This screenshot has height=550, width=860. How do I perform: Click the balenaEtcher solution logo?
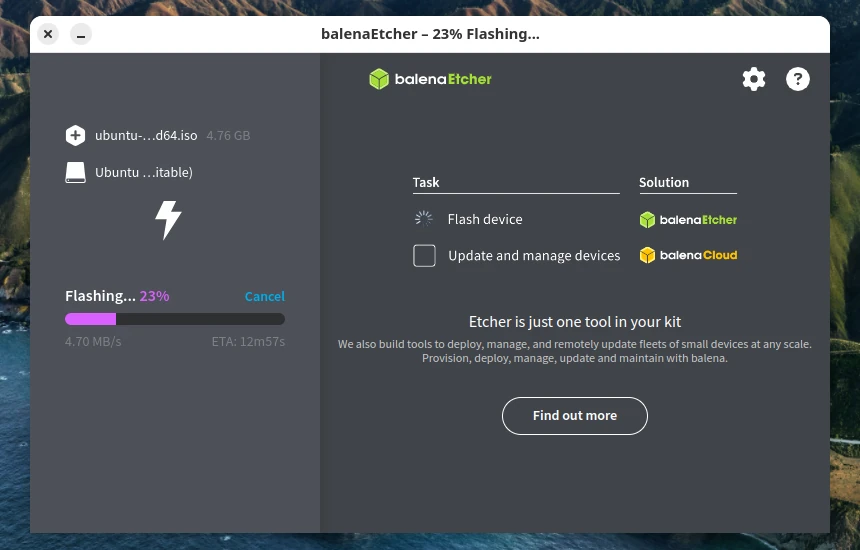[x=688, y=220]
